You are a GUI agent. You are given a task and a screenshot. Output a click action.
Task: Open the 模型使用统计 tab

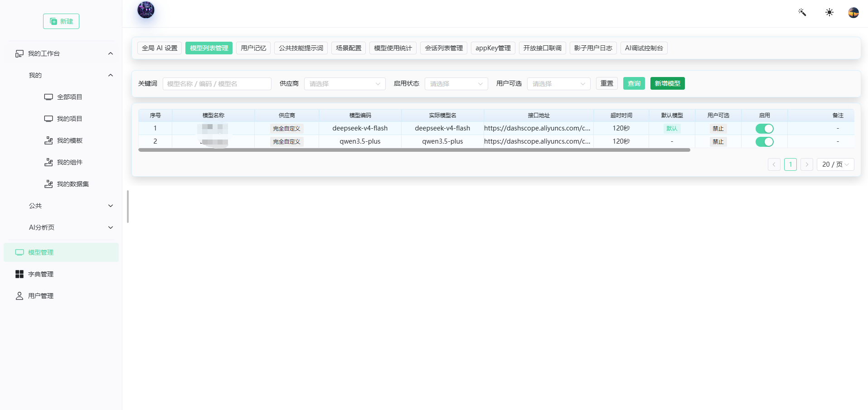click(393, 48)
